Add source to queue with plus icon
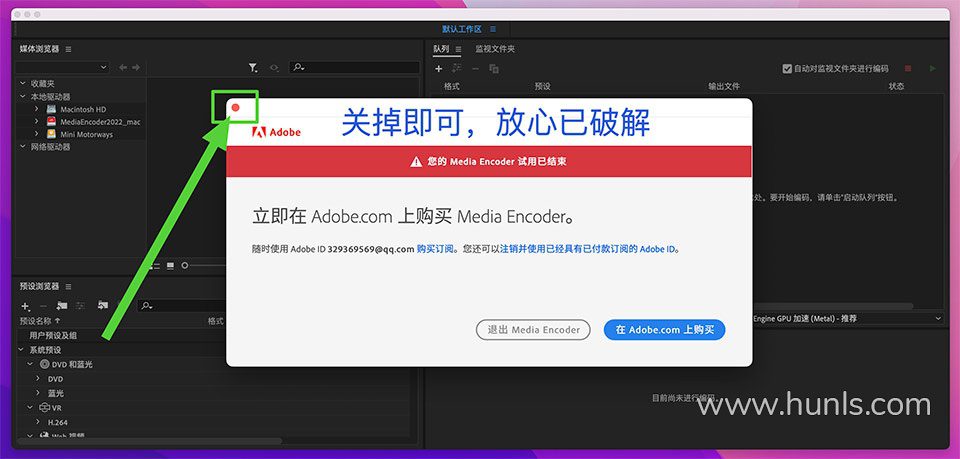The image size is (960, 459). point(438,69)
